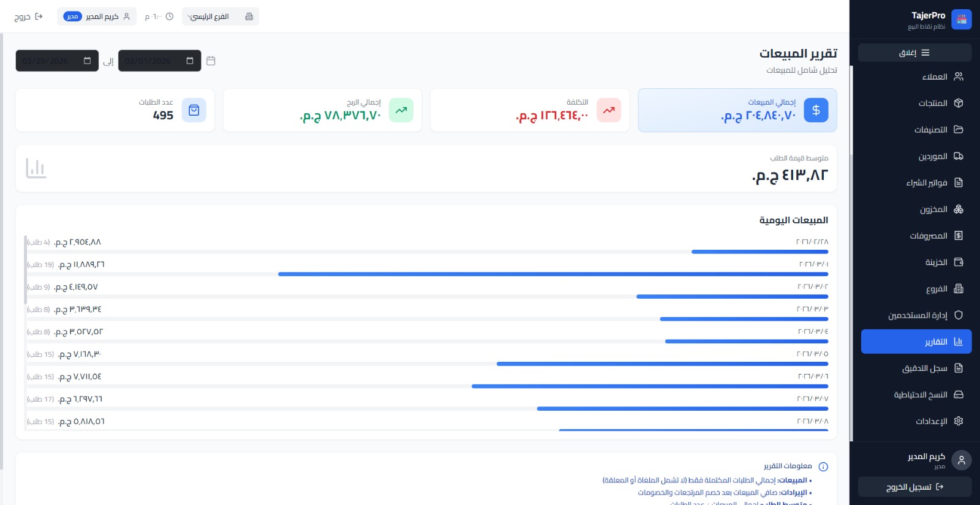Click the bar chart icon in average order card
Image resolution: width=980 pixels, height=505 pixels.
click(x=36, y=168)
